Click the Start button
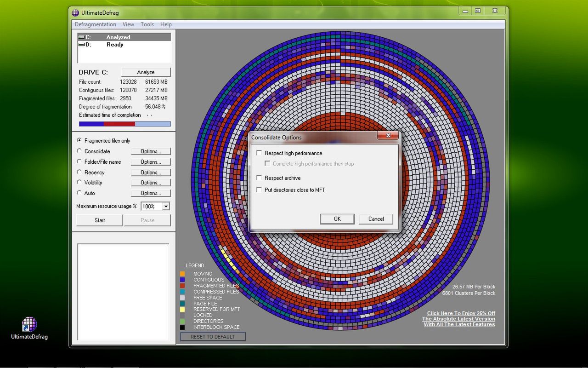This screenshot has width=588, height=368. point(100,220)
